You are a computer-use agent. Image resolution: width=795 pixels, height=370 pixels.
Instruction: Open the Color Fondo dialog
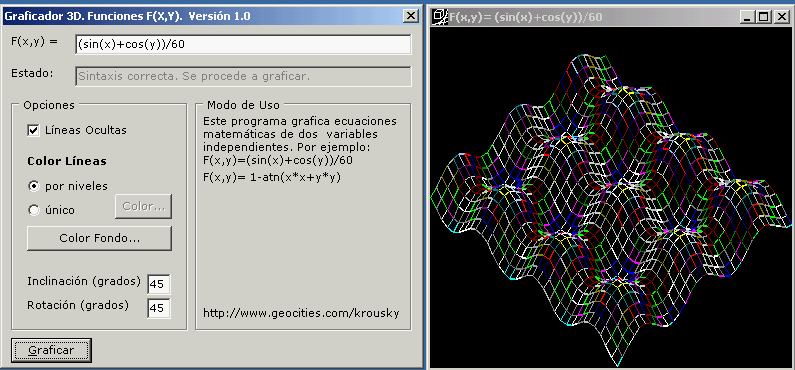point(99,238)
